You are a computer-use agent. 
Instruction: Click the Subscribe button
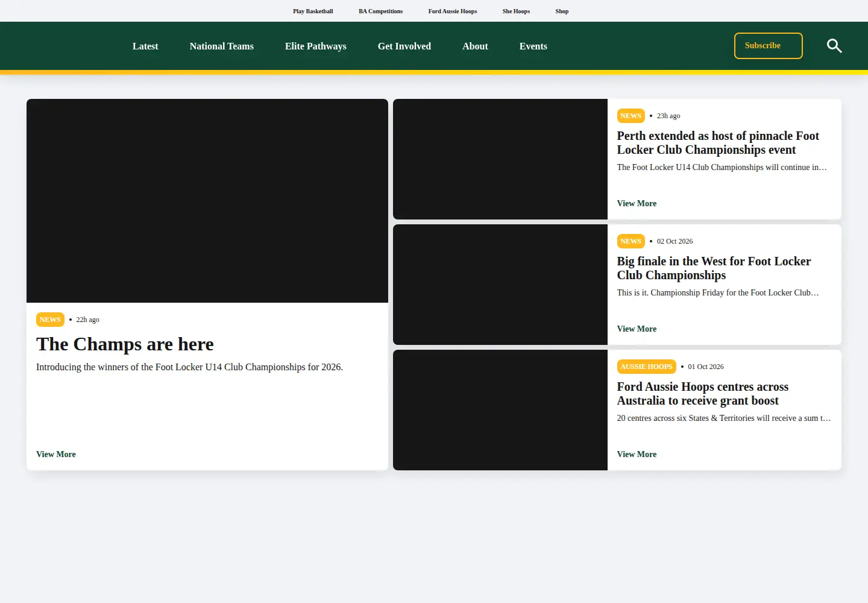pyautogui.click(x=768, y=46)
